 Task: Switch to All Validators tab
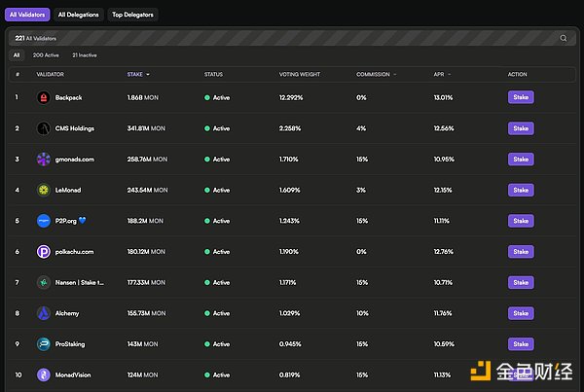27,15
